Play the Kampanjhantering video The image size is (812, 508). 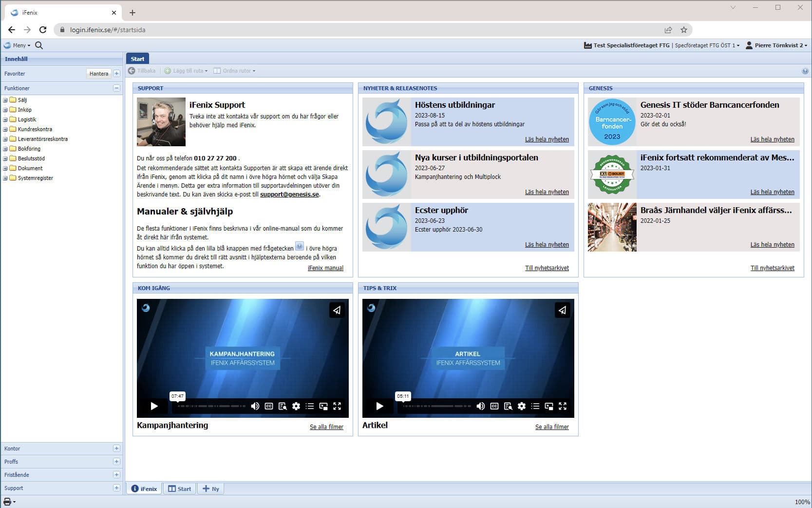[154, 406]
